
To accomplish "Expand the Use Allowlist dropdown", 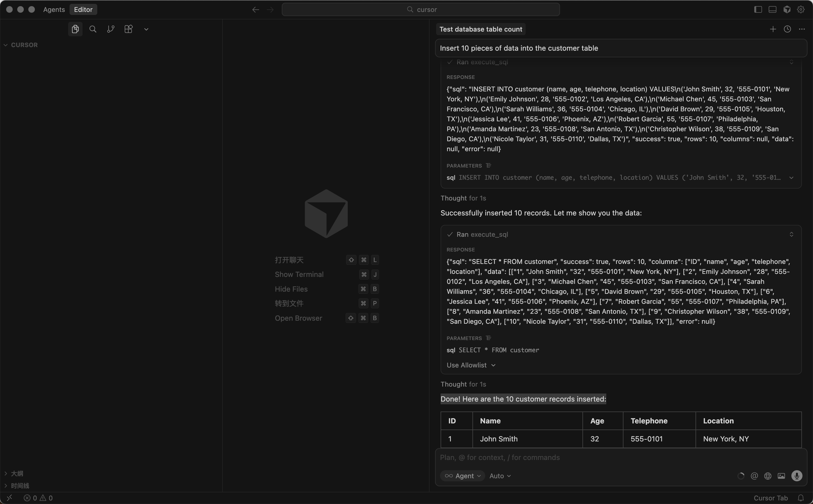I will coord(471,365).
